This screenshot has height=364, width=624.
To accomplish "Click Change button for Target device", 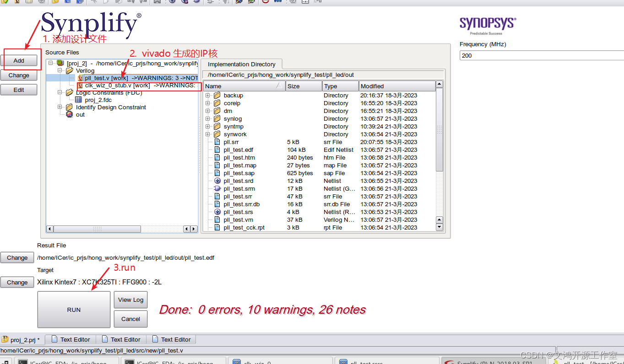I will point(17,282).
